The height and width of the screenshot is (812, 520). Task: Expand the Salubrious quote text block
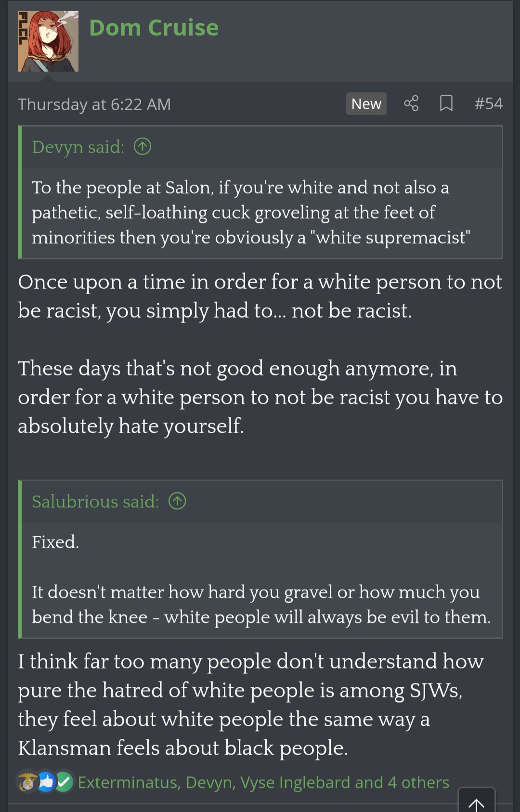click(x=260, y=592)
